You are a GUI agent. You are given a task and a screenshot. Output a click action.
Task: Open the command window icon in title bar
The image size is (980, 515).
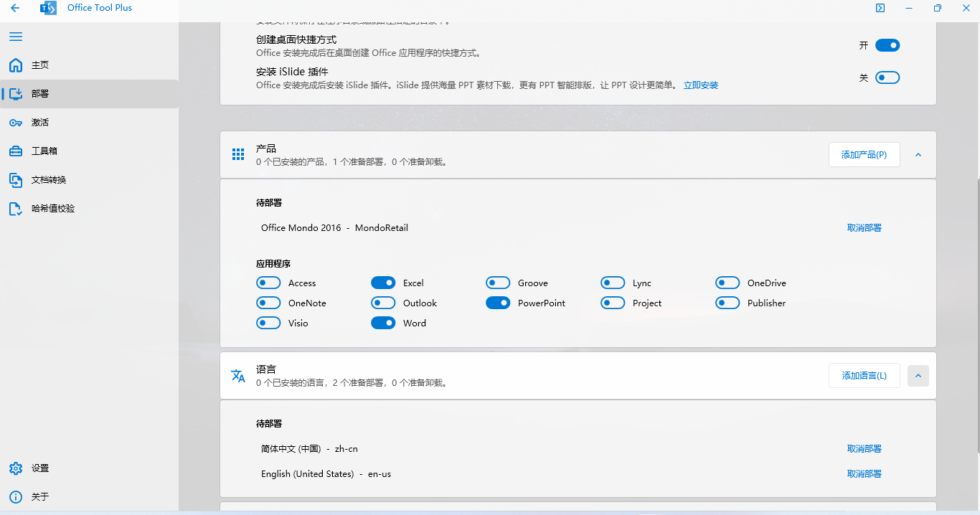pyautogui.click(x=880, y=8)
